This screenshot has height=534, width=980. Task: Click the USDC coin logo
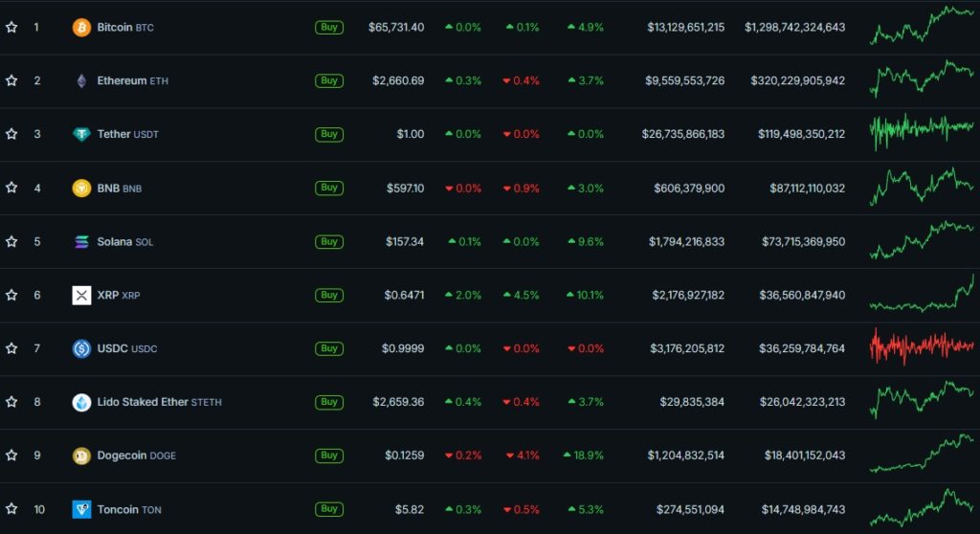(81, 348)
